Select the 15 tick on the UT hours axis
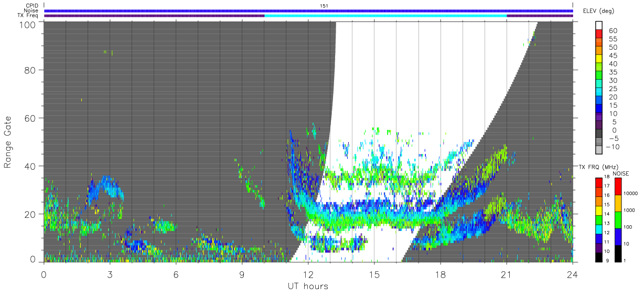Image resolution: width=644 pixels, height=297 pixels. pos(374,273)
